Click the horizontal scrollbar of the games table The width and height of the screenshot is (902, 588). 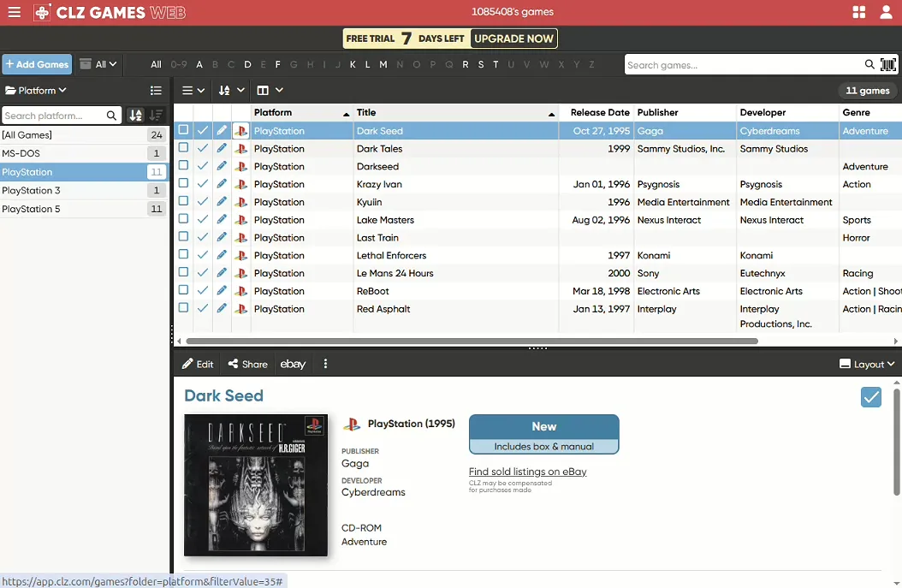pyautogui.click(x=472, y=341)
